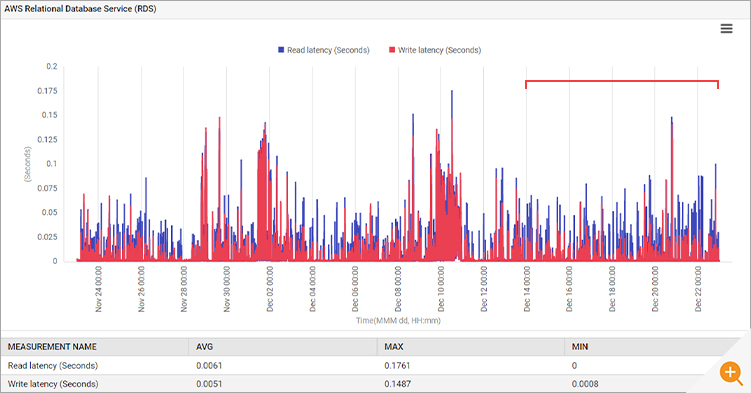751x393 pixels.
Task: Click the Nov 30 00:00 axis label
Action: (227, 289)
